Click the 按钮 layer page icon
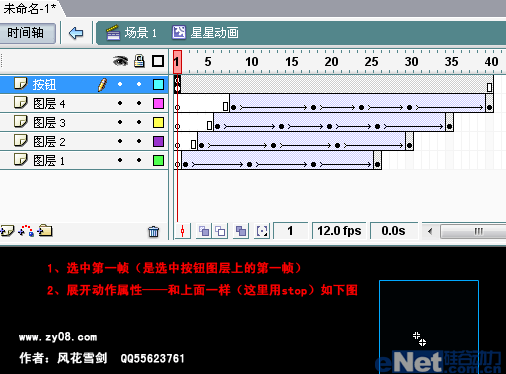 pyautogui.click(x=20, y=84)
